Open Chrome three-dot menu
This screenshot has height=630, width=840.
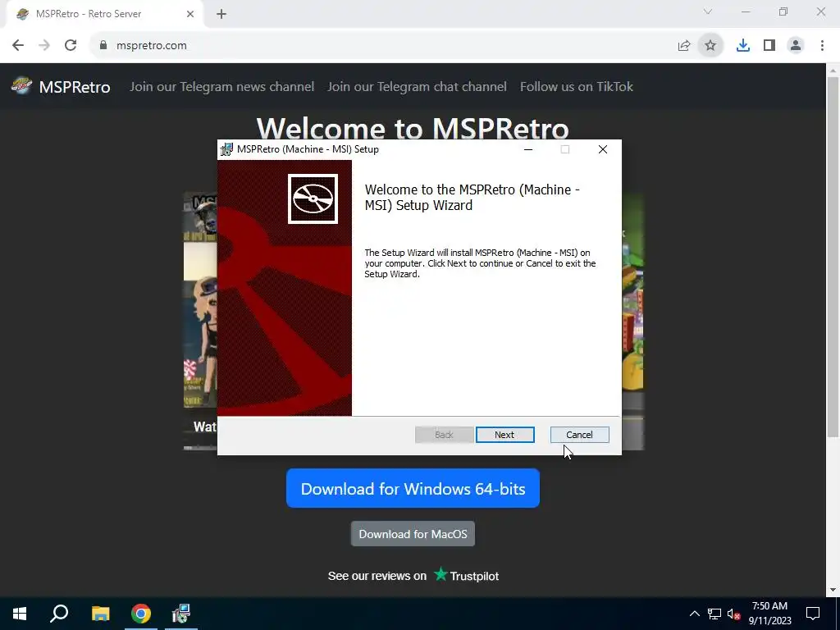(822, 46)
